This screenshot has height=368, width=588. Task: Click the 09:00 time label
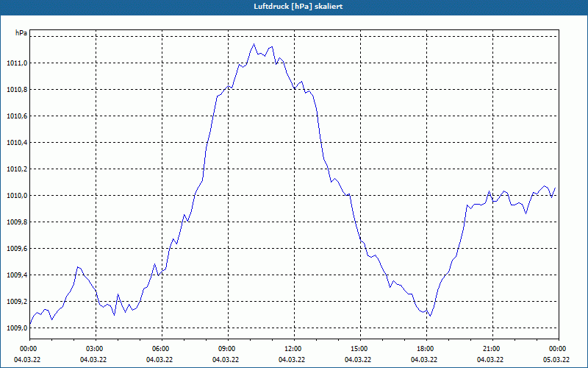click(228, 349)
